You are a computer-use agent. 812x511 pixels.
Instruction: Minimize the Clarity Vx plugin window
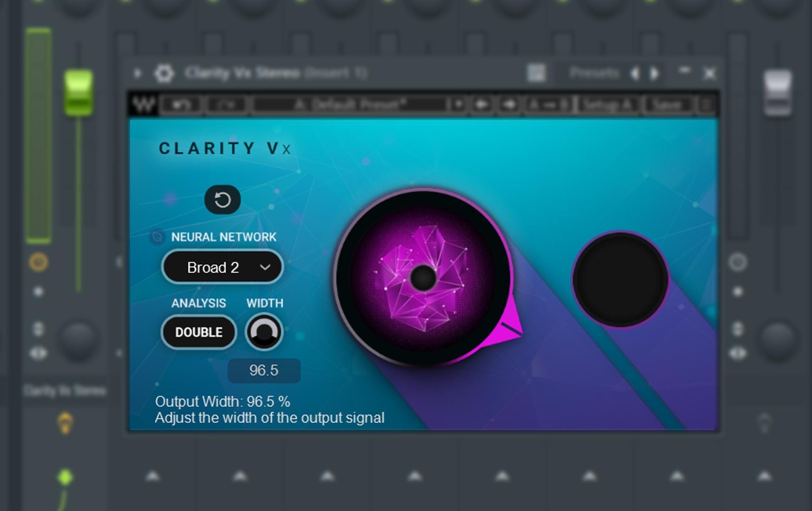coord(684,71)
